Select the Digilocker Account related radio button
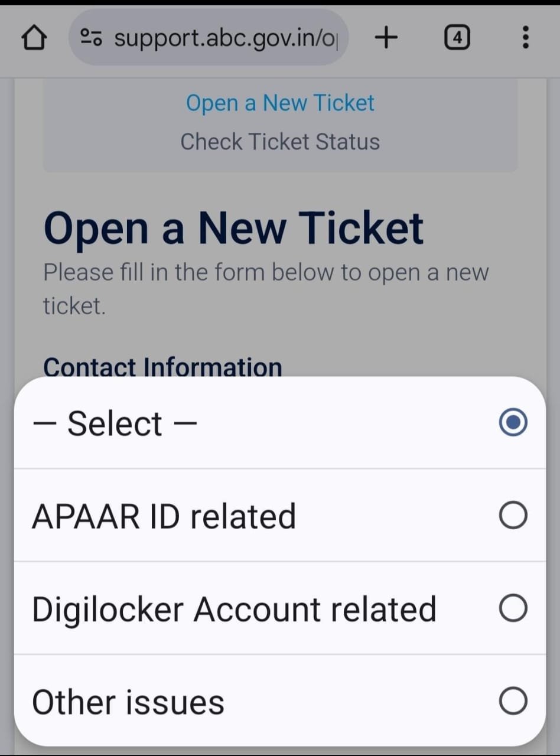560x756 pixels. pos(513,608)
